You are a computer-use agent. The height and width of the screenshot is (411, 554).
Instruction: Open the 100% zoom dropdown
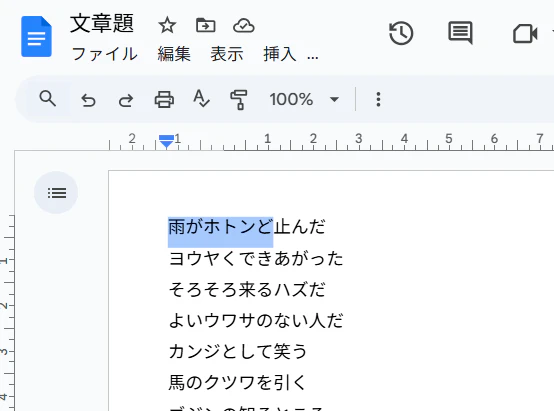coord(304,99)
